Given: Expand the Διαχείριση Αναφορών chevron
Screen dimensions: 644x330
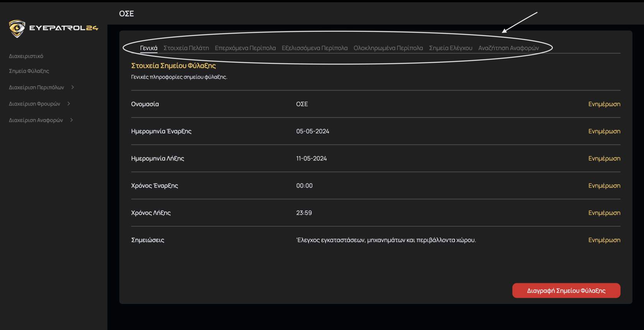Looking at the screenshot, I should 71,120.
